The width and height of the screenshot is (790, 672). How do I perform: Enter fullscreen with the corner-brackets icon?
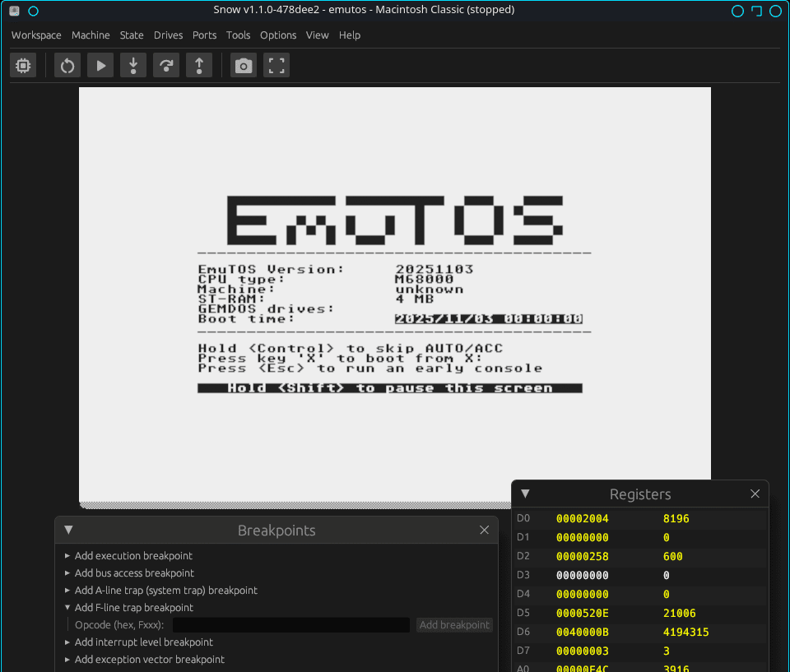coord(276,66)
